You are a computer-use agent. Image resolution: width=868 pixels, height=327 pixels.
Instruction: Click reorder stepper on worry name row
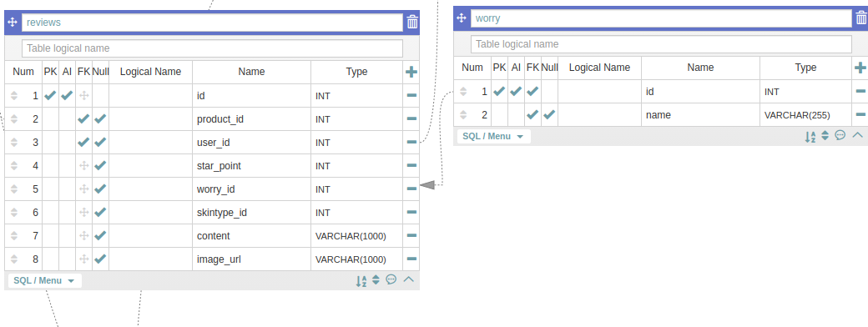coord(462,114)
